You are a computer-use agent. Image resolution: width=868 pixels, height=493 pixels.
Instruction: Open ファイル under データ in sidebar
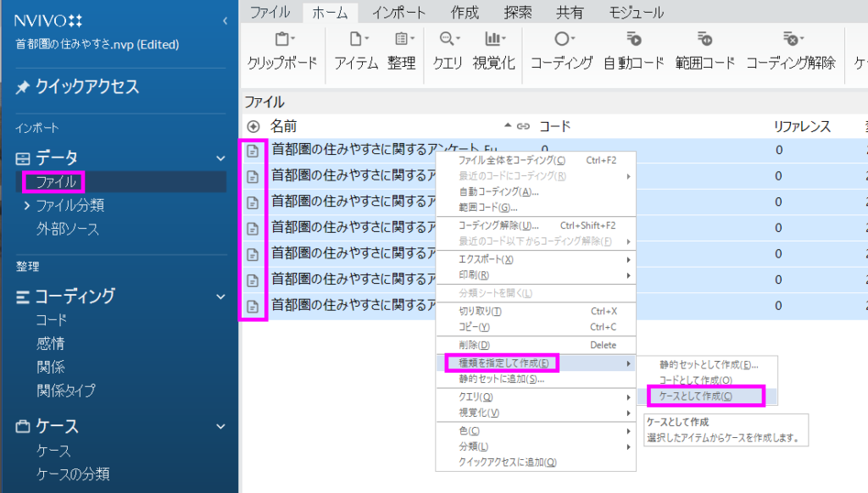[x=54, y=181]
